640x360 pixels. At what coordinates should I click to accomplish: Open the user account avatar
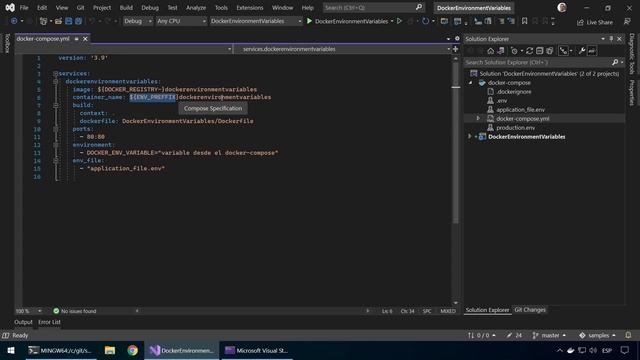562,7
